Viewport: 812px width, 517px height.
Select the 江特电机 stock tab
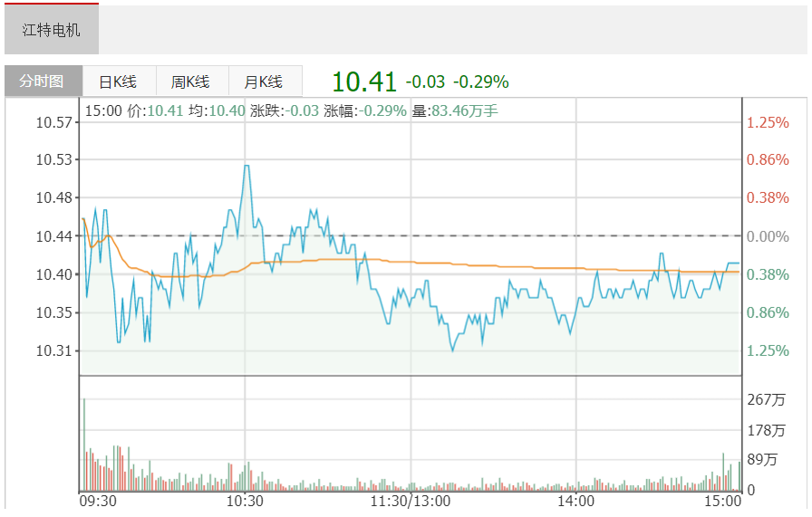(52, 29)
